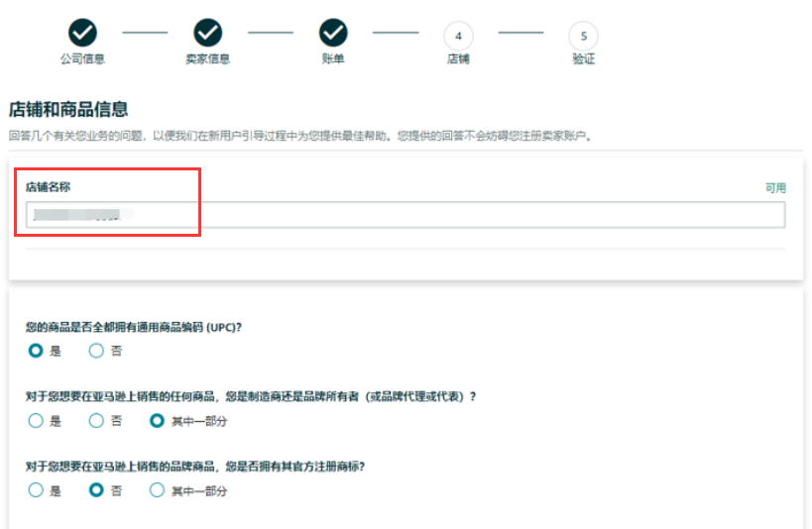Click the completed 账单 step checkmark icon

(x=333, y=33)
